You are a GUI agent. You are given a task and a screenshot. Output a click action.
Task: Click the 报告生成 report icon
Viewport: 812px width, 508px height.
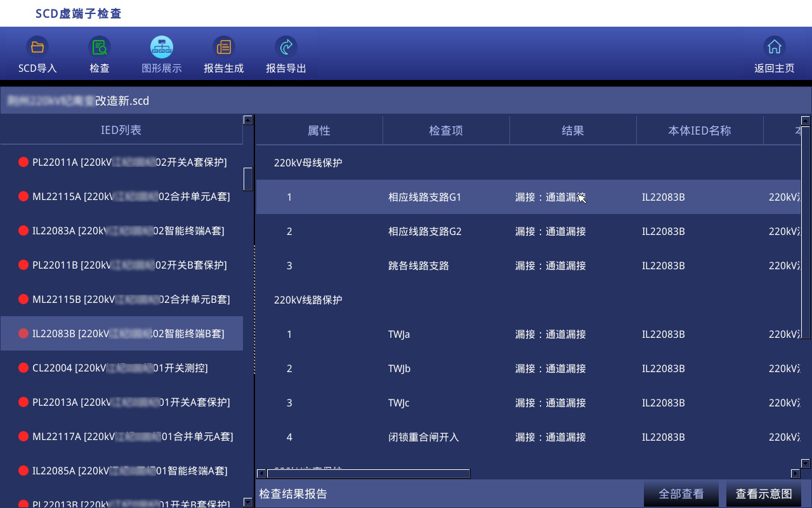coord(223,47)
